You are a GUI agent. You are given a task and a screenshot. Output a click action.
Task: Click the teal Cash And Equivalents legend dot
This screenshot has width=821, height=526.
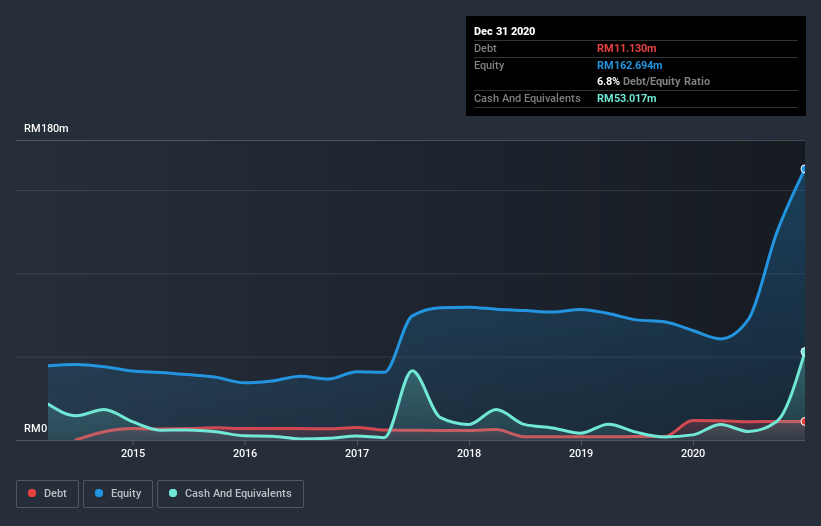click(x=173, y=493)
